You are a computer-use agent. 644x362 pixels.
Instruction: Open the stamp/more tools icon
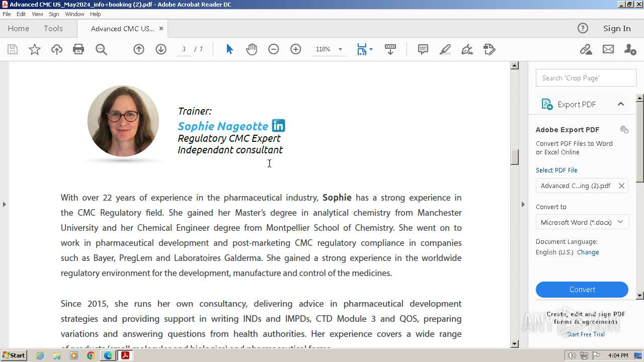490,49
